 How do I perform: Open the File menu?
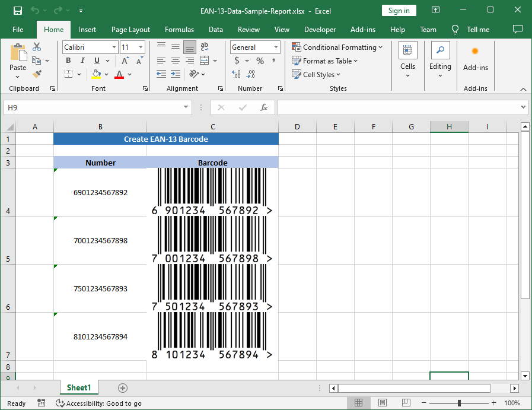(x=18, y=30)
